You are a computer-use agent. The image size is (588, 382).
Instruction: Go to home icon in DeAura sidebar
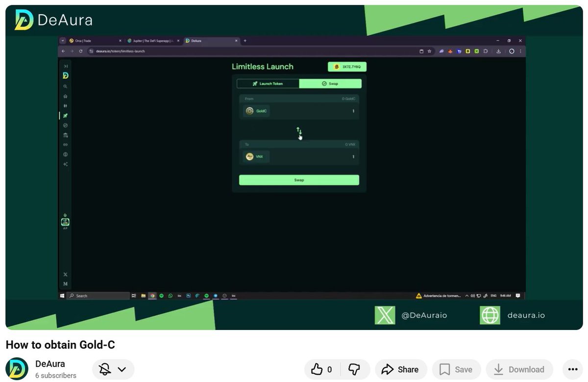[66, 96]
